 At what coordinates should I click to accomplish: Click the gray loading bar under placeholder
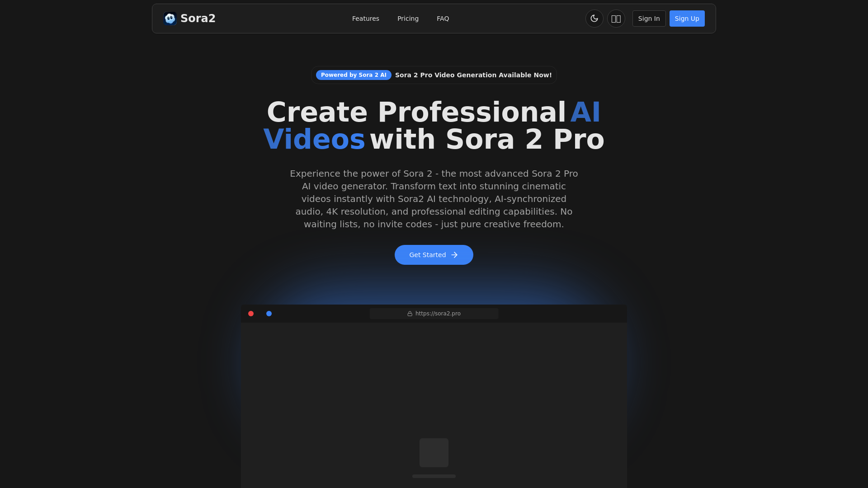434,476
